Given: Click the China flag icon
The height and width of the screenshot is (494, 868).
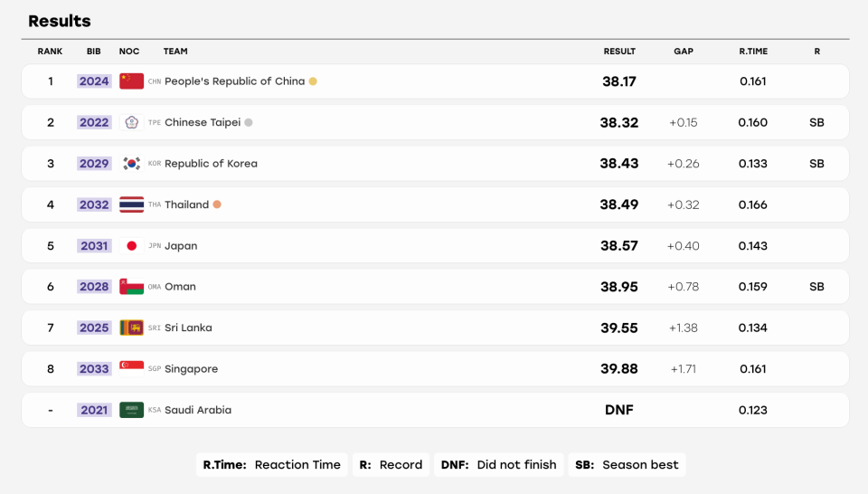Looking at the screenshot, I should [131, 81].
